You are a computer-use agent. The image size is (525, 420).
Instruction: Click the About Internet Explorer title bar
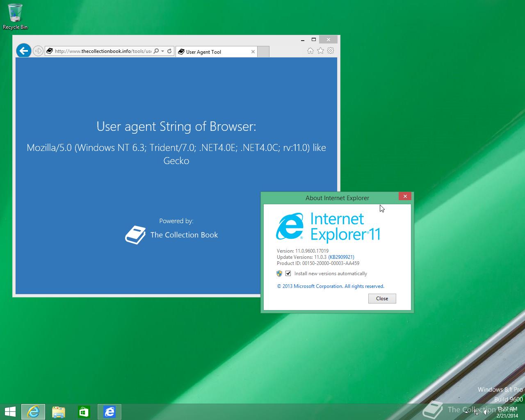click(337, 198)
